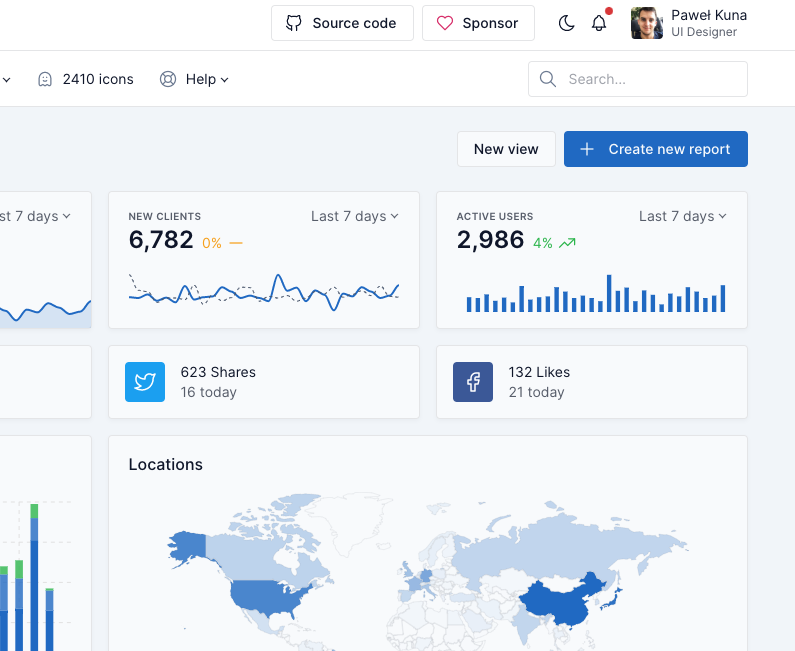Click China on the Locations map

click(560, 603)
